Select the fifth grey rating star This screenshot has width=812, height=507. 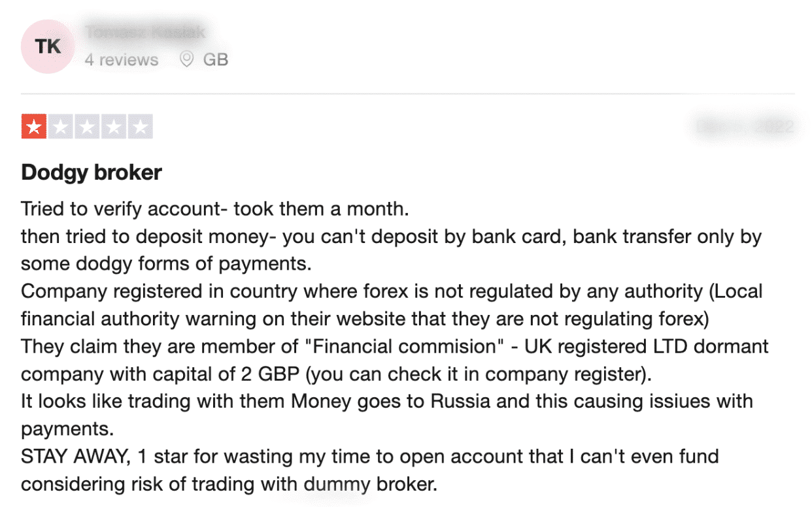[x=140, y=127]
